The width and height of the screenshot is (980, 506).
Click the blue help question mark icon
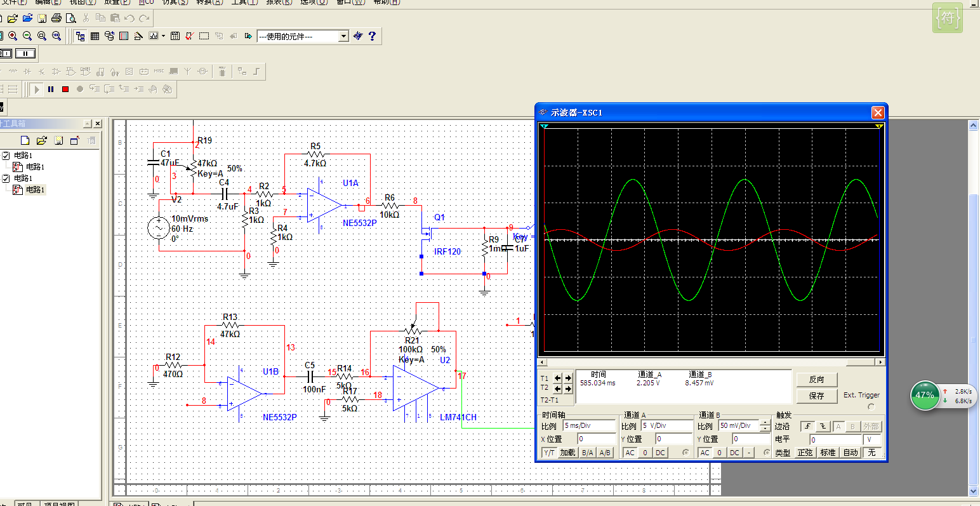372,36
